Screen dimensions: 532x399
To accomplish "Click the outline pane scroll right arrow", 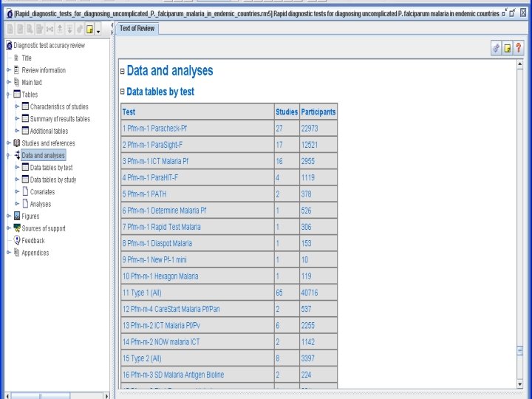I will point(106,396).
